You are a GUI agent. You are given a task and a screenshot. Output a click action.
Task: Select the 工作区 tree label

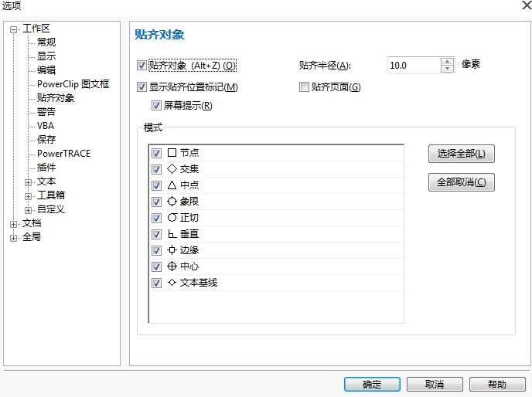[36, 28]
